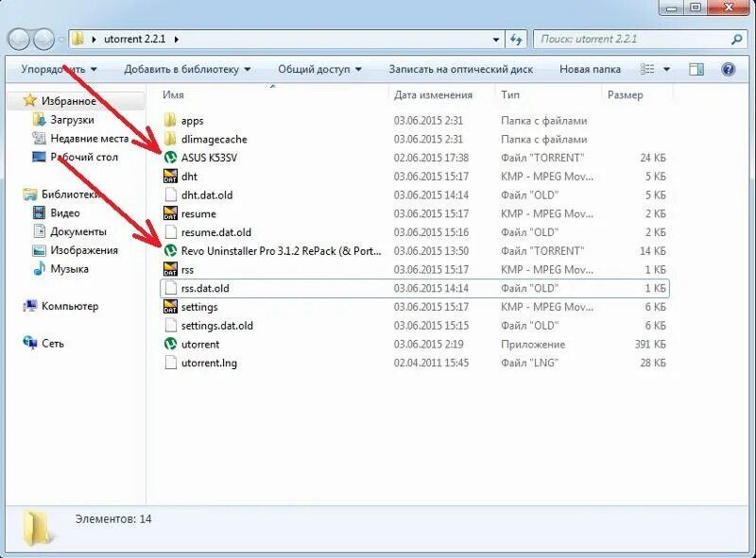The height and width of the screenshot is (558, 756).
Task: Select Сеть in the navigation pane
Action: [53, 344]
